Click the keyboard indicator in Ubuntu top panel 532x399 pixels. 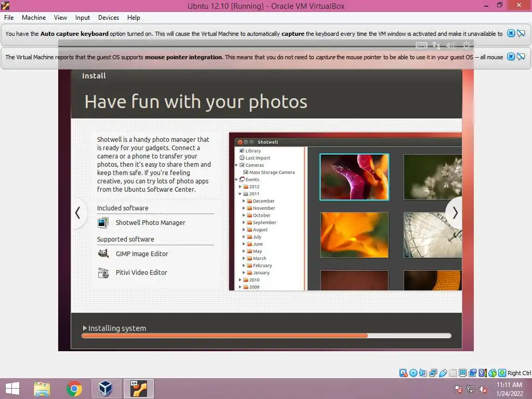click(x=421, y=45)
